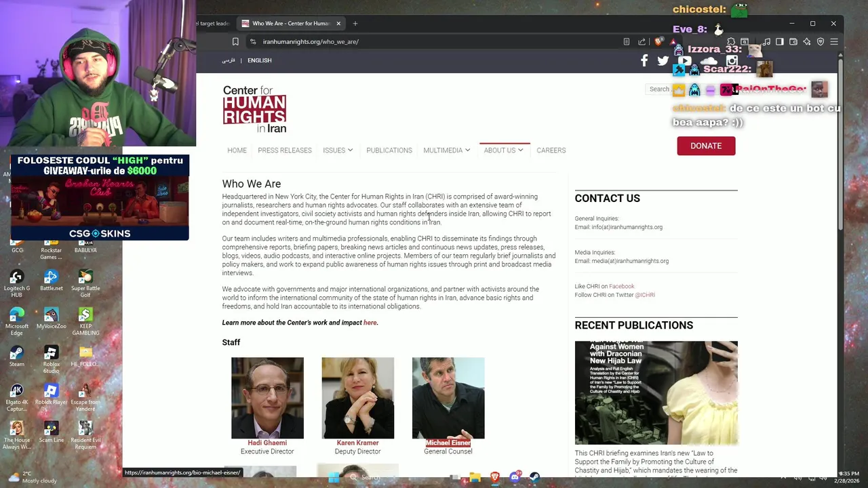The image size is (868, 488).
Task: Open the PUBLICATIONS menu item
Action: pos(389,150)
